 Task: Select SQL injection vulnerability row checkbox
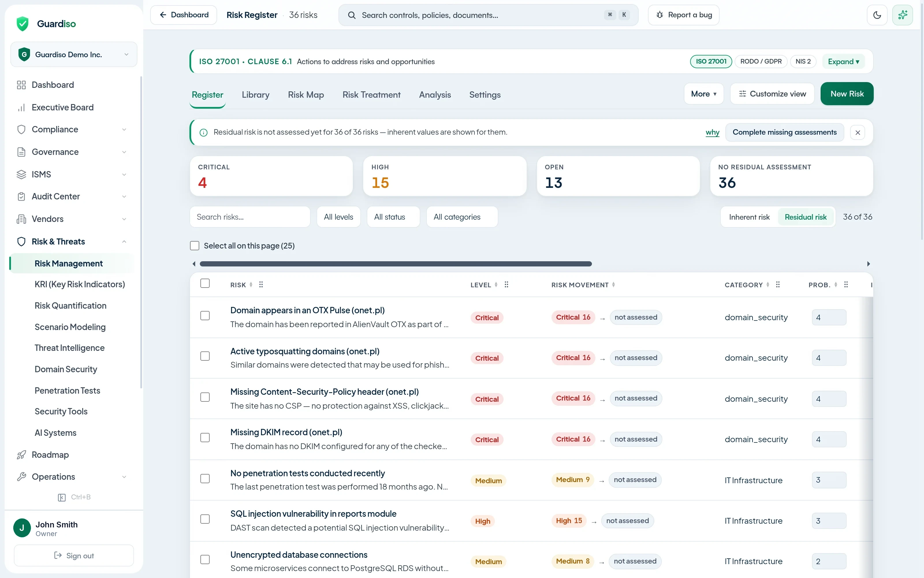click(205, 519)
